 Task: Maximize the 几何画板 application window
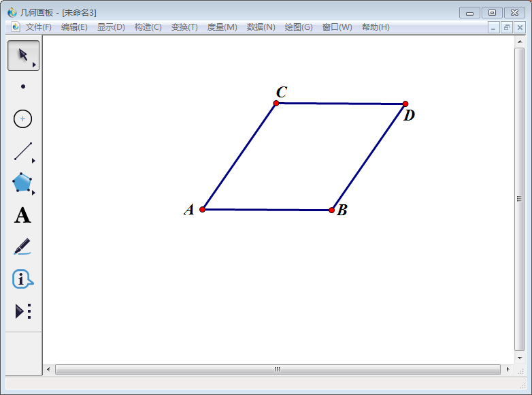(492, 13)
